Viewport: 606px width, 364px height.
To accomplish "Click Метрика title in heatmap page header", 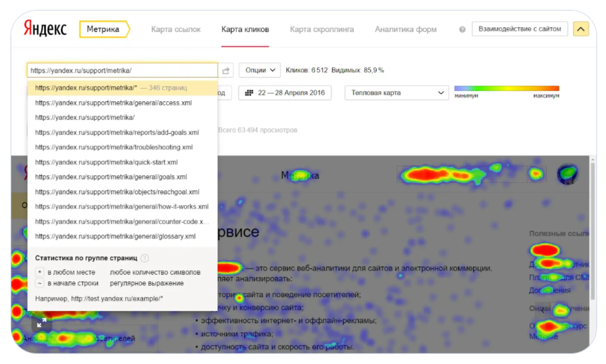I will tap(300, 176).
